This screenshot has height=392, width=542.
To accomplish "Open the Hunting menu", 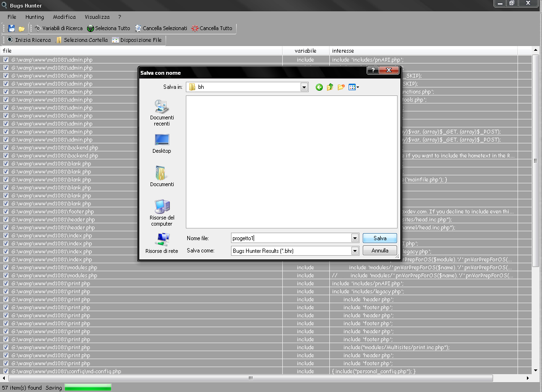I will (x=34, y=17).
